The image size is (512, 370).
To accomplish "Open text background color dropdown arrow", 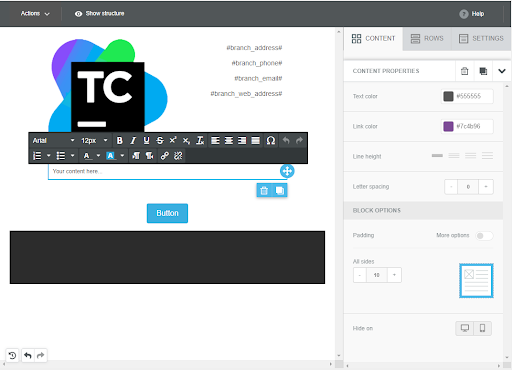I will [x=122, y=156].
